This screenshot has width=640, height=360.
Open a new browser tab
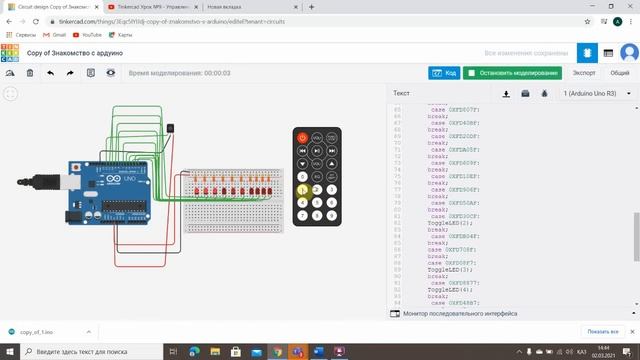(311, 7)
